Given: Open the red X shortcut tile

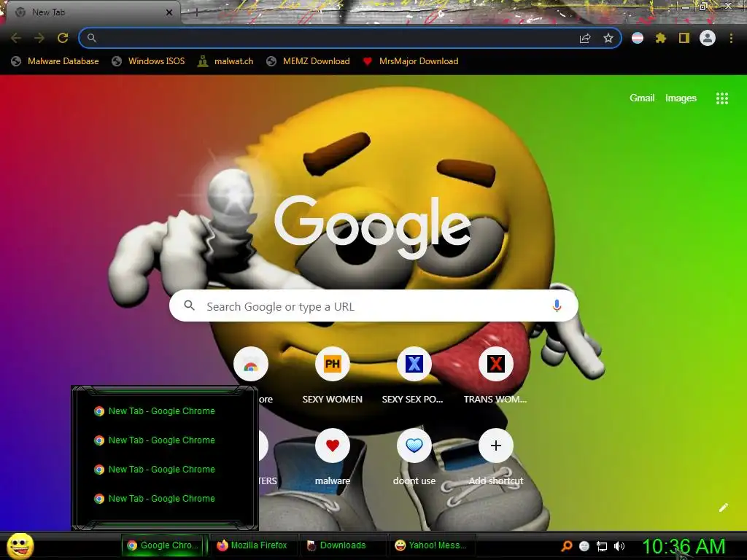Looking at the screenshot, I should coord(495,365).
